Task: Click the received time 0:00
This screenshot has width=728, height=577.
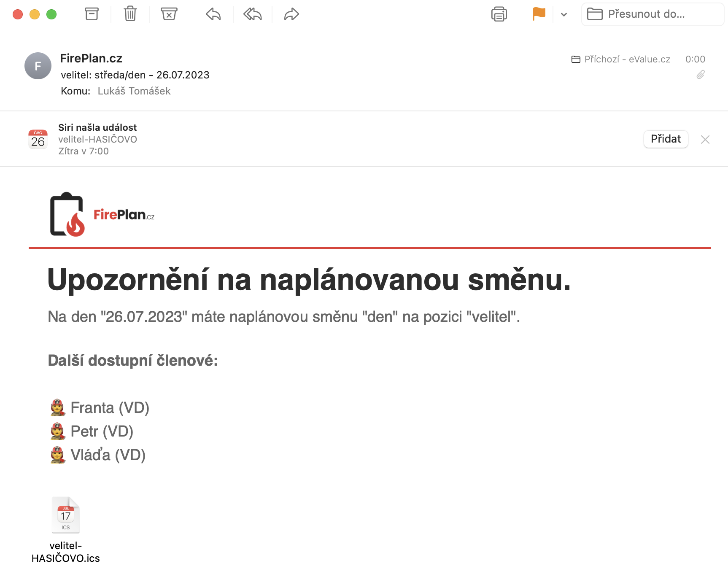Action: 695,59
